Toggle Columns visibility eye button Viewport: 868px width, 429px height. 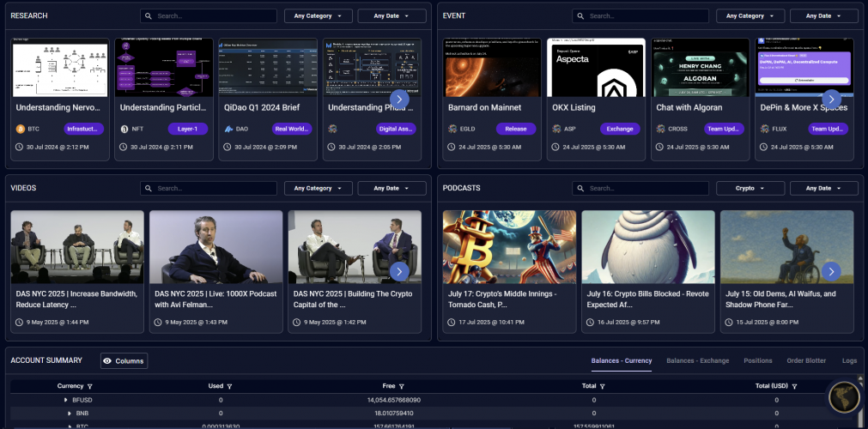[124, 361]
